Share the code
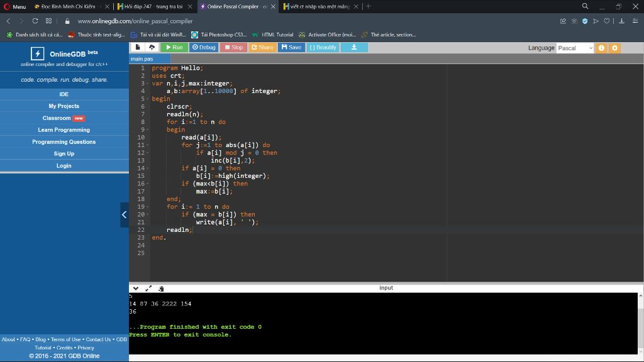The width and height of the screenshot is (644, 362). pos(262,48)
